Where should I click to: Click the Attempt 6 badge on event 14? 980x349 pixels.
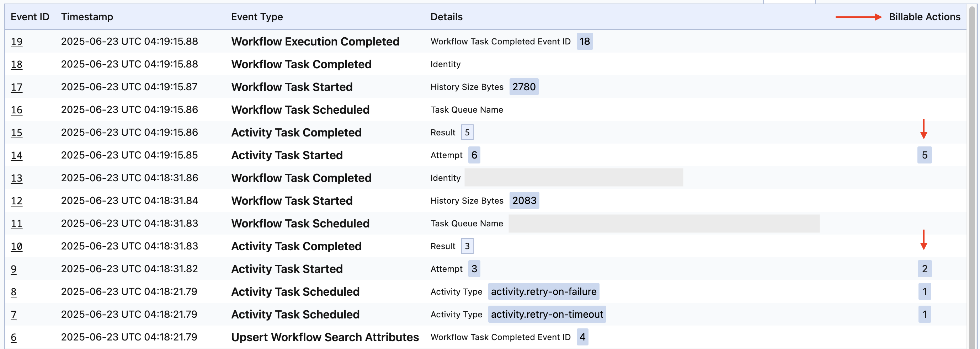point(474,155)
